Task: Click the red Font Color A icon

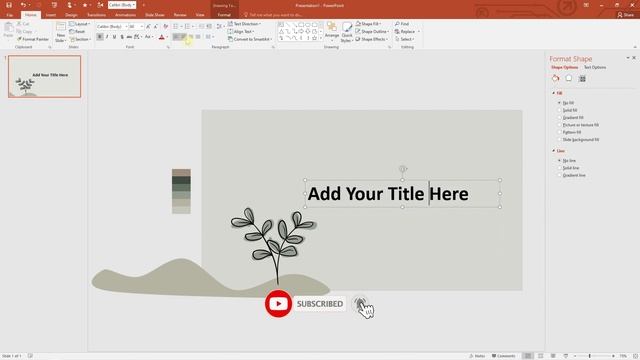Action: pos(162,37)
